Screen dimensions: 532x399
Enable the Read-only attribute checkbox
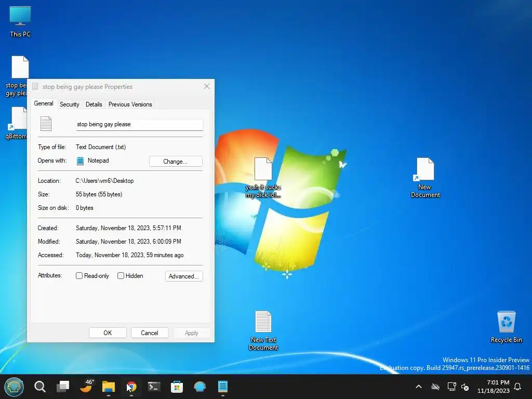pyautogui.click(x=79, y=276)
